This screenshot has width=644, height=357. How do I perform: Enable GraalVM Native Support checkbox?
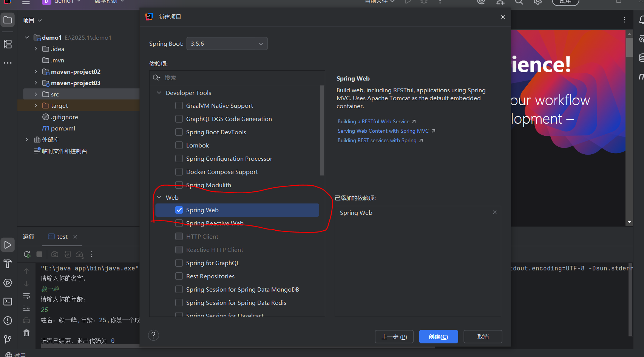pos(179,106)
